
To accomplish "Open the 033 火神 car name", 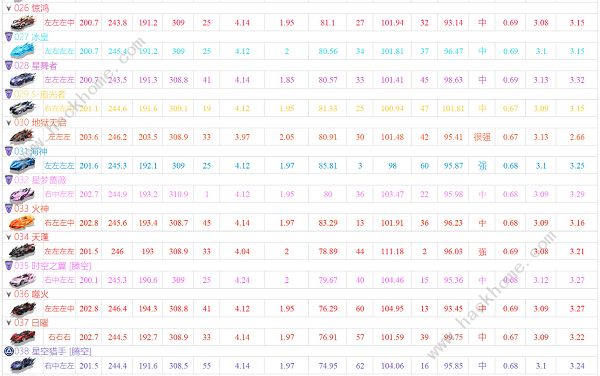I will point(31,208).
